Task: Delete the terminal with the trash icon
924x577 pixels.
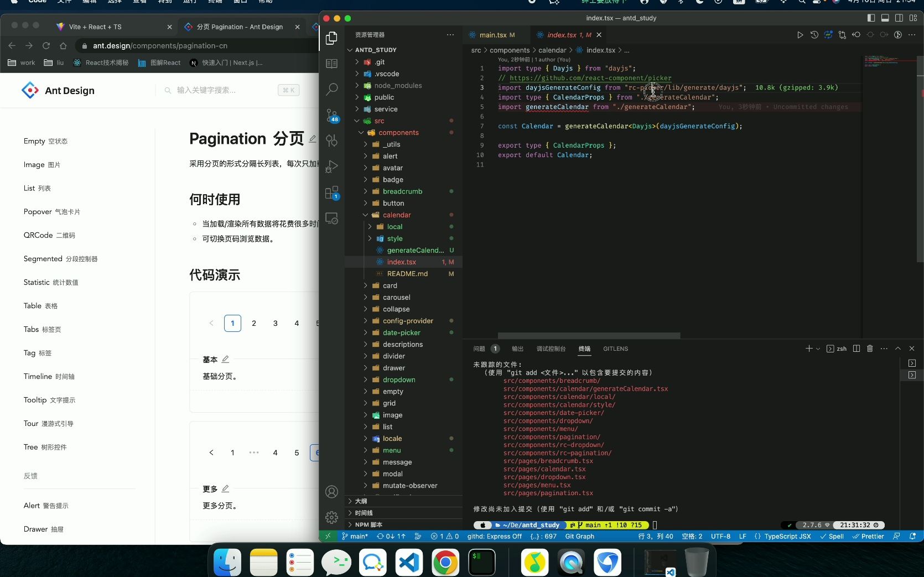Action: [x=870, y=349]
